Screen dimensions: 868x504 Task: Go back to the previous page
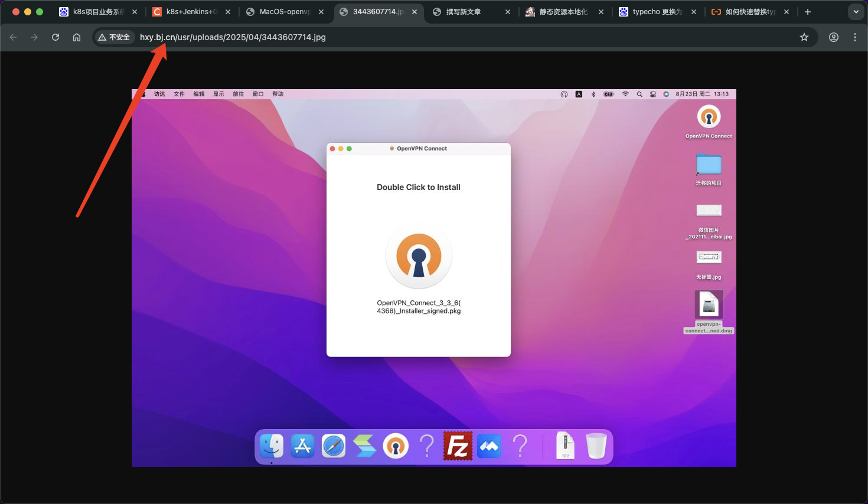(x=13, y=37)
